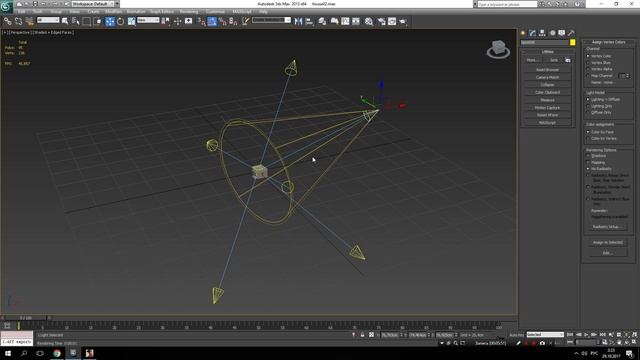Select Diffuse Only light model

588,112
